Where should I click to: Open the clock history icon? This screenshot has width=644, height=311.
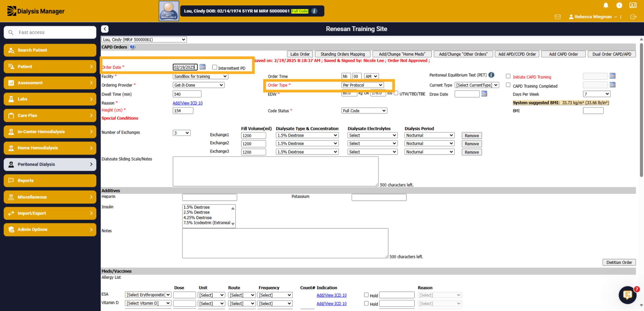coord(619,5)
